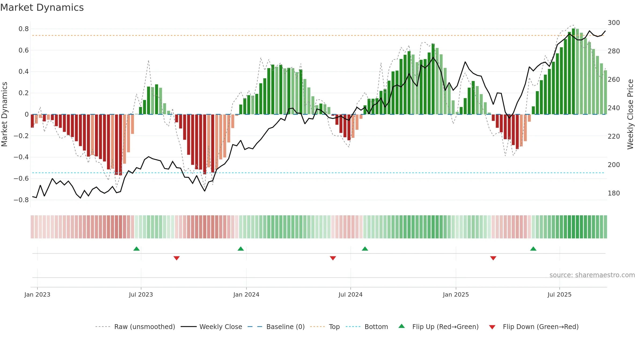Select the flip-up marker just before Jan 2024
Viewport: 644px width, 362px height.
click(x=241, y=249)
